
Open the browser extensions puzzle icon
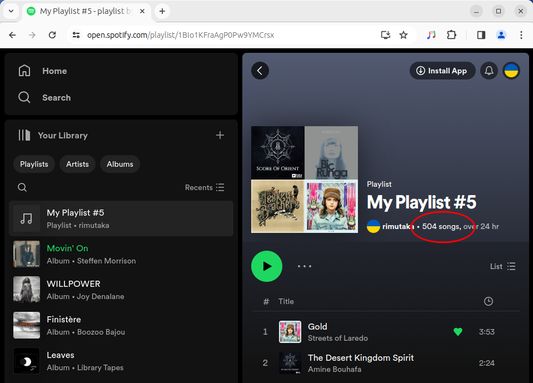coord(451,35)
